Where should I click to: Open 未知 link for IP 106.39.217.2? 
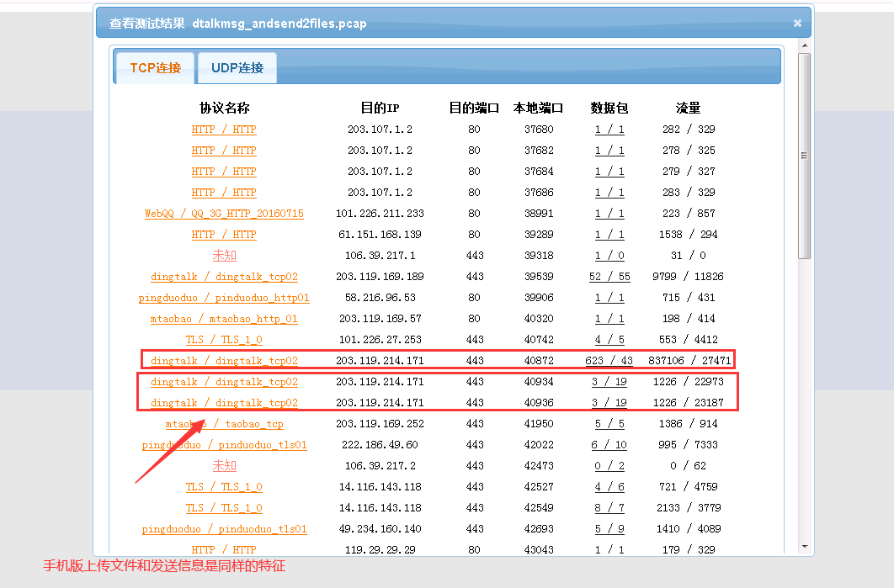(x=224, y=466)
